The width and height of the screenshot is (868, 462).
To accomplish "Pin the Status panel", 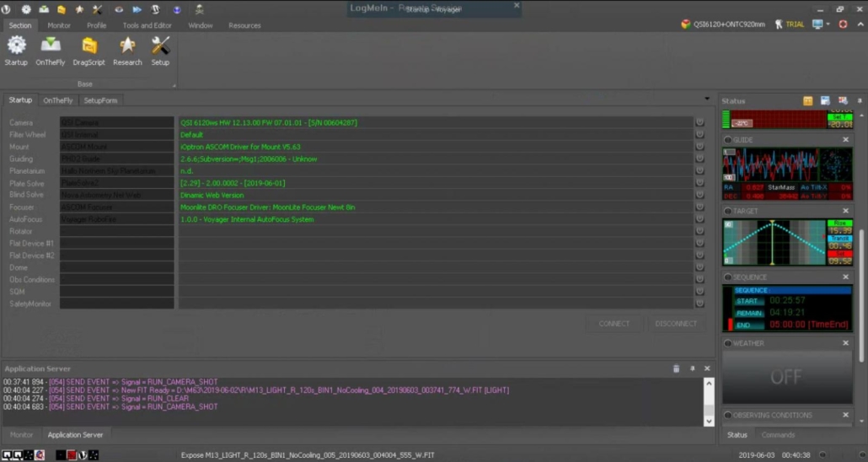I will (x=860, y=101).
